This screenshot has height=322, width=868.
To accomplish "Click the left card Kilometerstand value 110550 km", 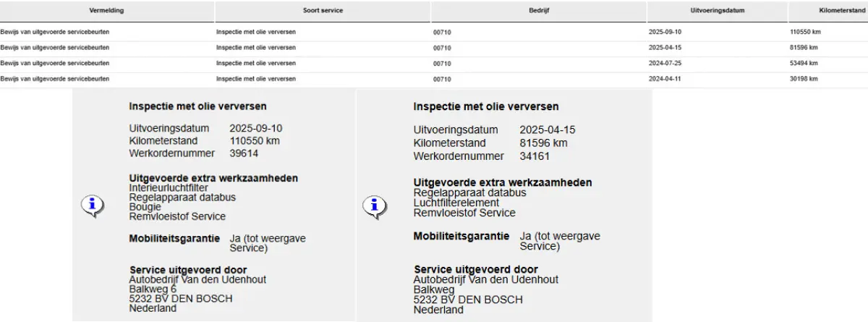I will coord(254,140).
